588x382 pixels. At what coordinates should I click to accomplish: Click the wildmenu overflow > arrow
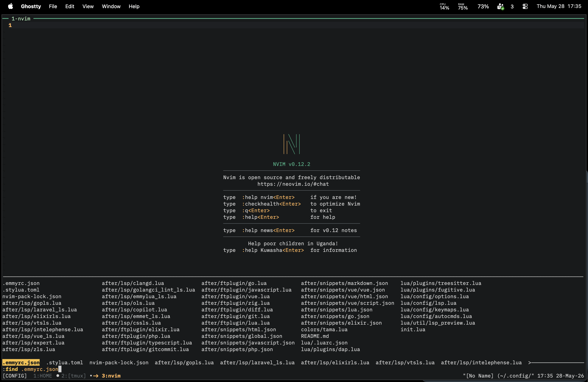tap(529, 363)
